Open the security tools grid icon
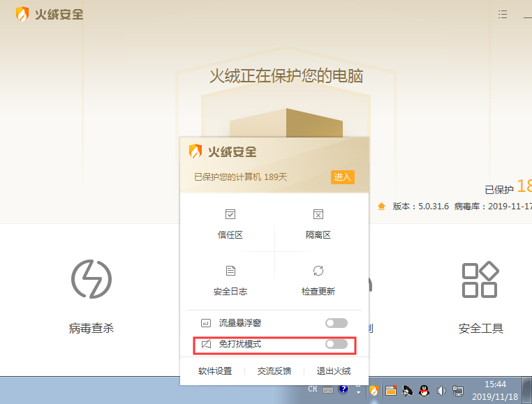532x404 pixels. tap(480, 280)
